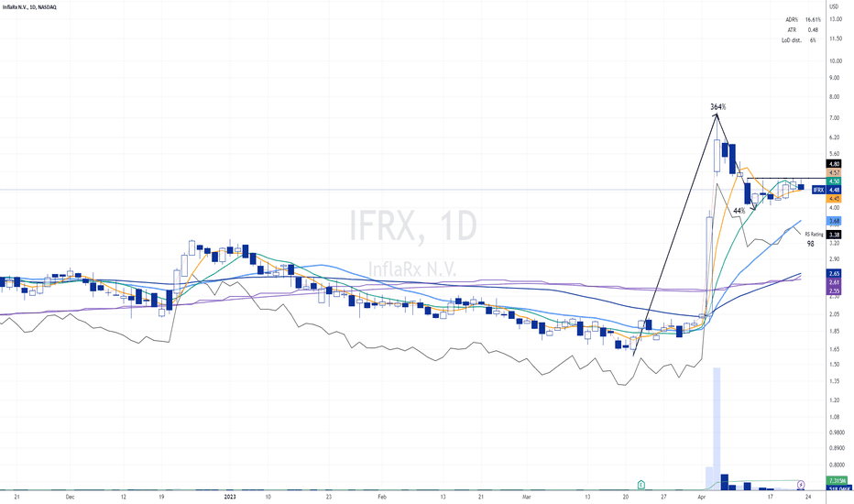Click the tallest April volume bar

[x=717, y=428]
